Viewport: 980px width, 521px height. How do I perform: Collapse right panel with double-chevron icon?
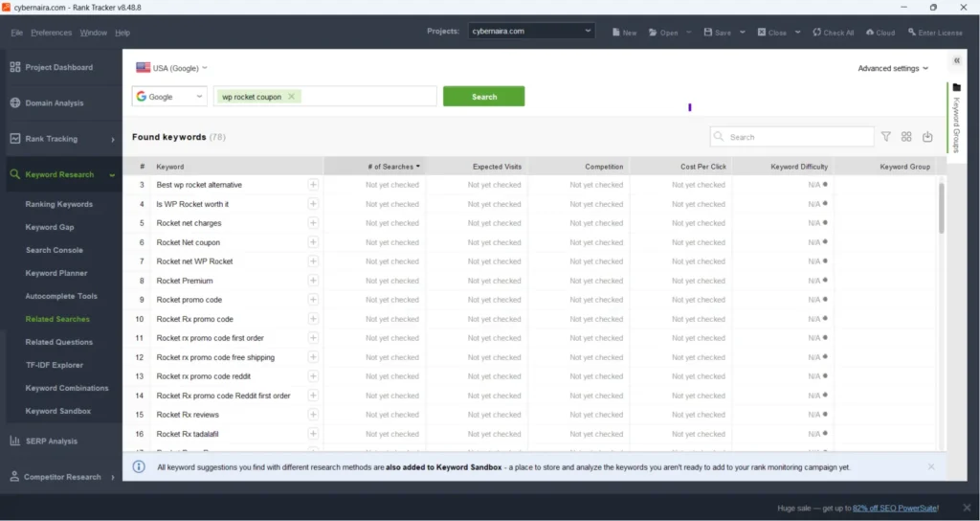(x=956, y=60)
